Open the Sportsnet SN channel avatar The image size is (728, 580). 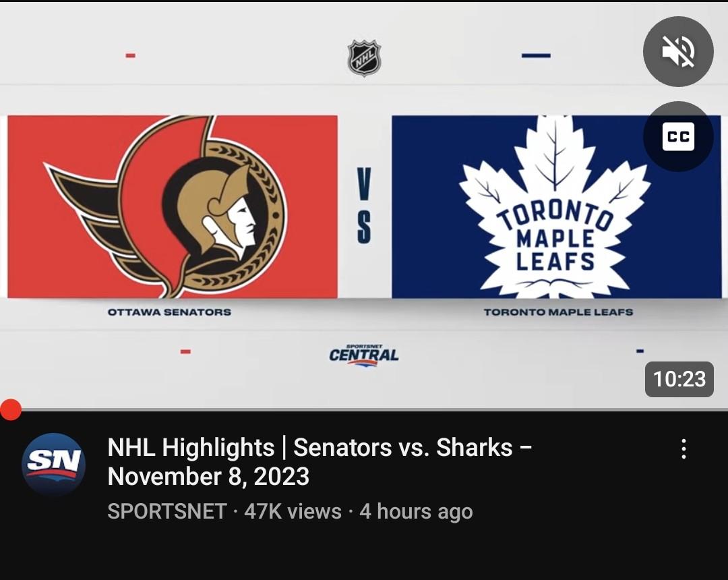[53, 464]
